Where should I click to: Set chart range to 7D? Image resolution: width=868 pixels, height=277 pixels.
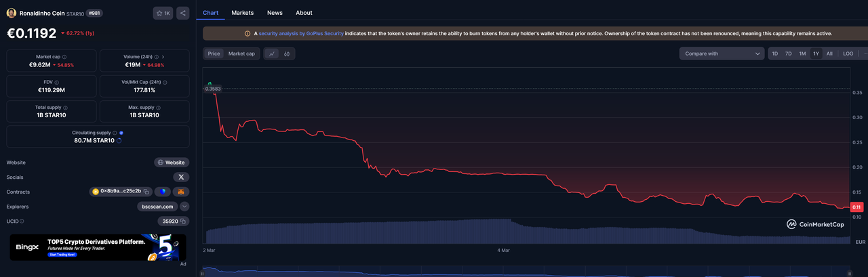click(x=789, y=54)
